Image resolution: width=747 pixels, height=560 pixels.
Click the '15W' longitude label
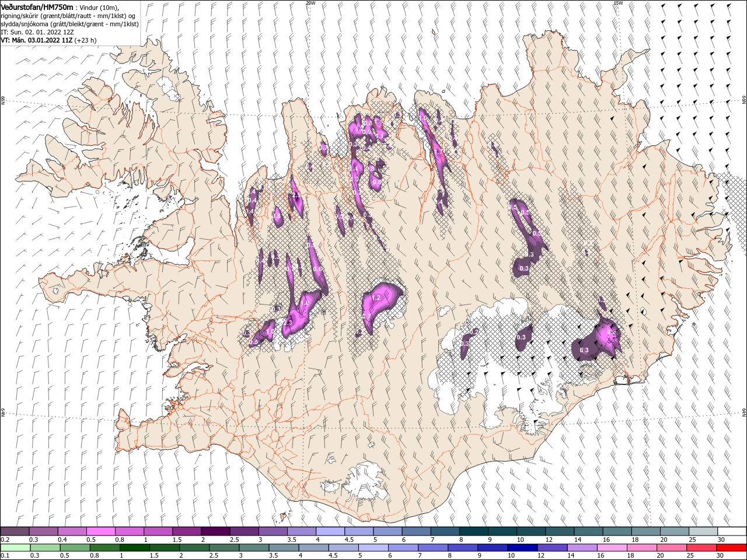[618, 3]
